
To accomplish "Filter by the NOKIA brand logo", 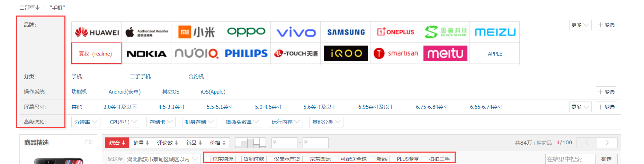I will point(146,54).
